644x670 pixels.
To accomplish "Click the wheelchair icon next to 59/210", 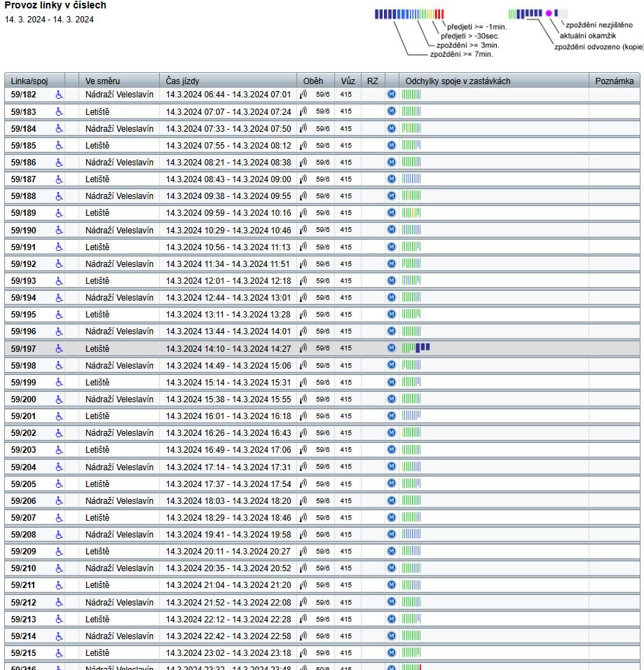I will 59,568.
